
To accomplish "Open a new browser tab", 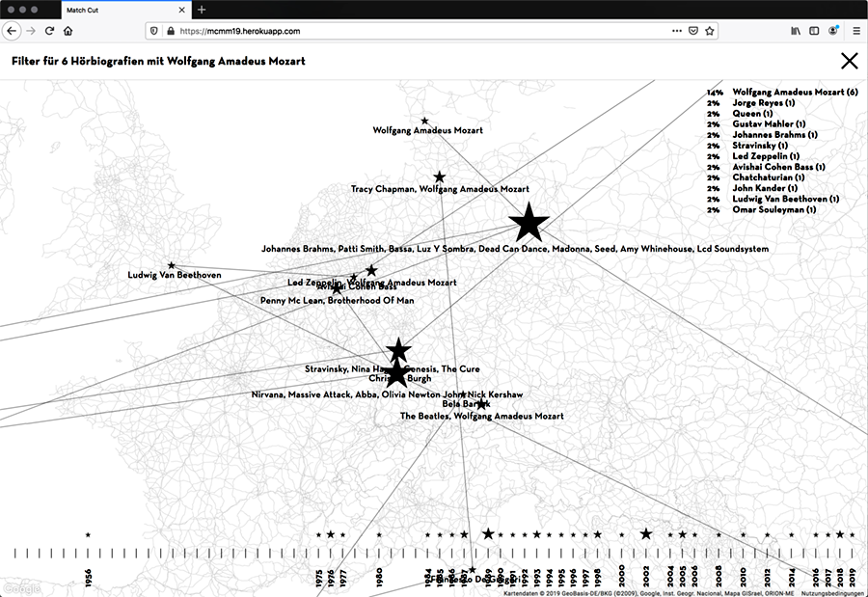I will [x=202, y=10].
